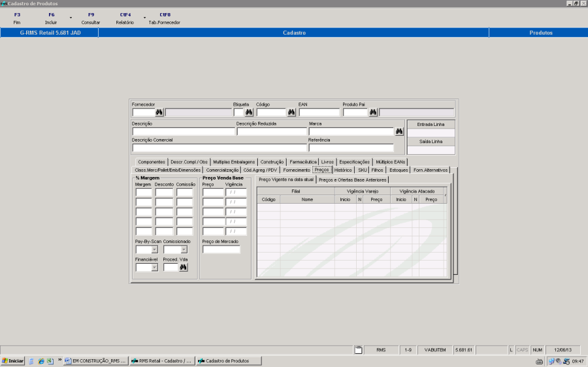The width and height of the screenshot is (588, 367).
Task: Select Preços e Ofertas Base Anteriores tab
Action: [x=353, y=180]
